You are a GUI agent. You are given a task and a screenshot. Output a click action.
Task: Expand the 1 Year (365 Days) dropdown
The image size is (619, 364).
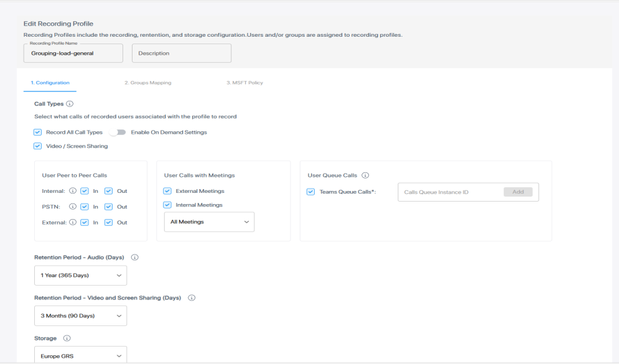click(80, 275)
